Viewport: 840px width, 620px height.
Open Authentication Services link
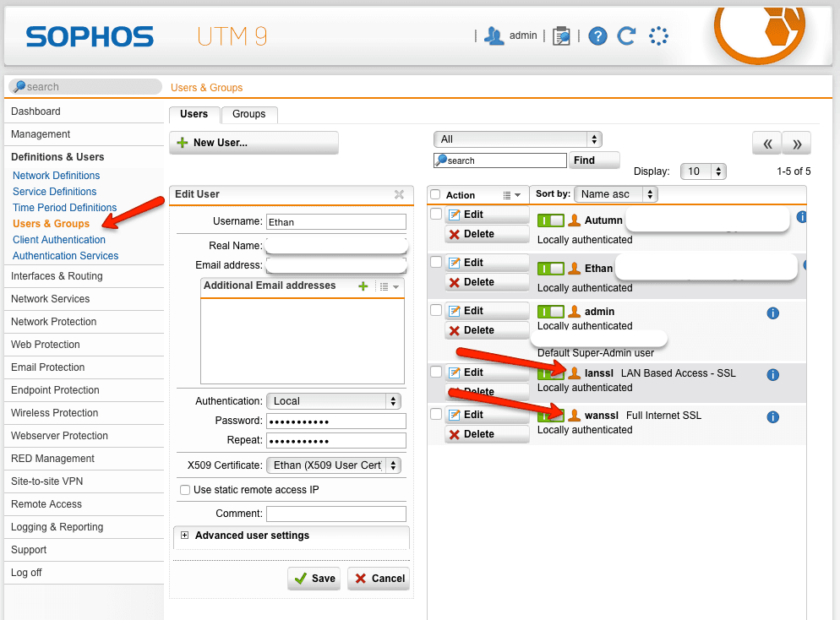coord(65,256)
